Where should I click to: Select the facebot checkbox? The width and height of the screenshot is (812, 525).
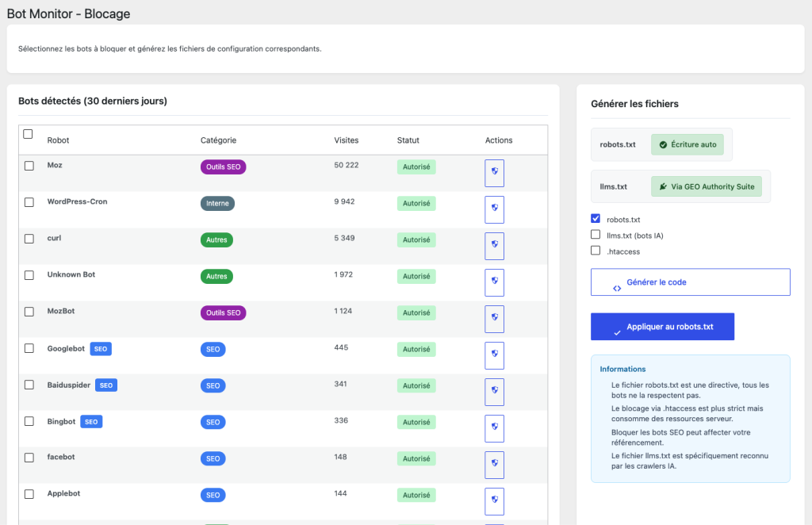(x=29, y=458)
